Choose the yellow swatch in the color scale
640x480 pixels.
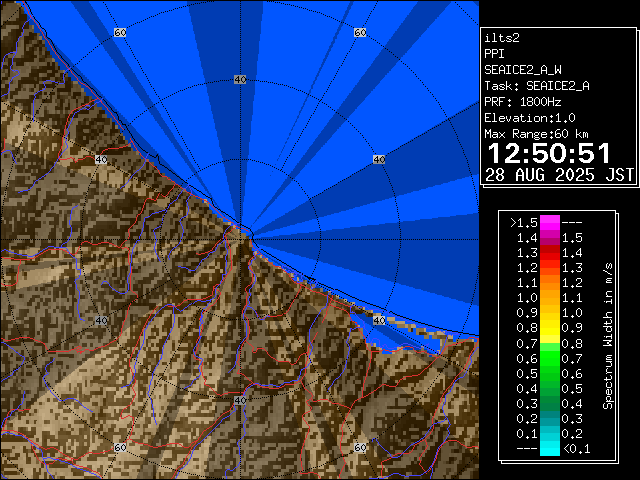(549, 327)
